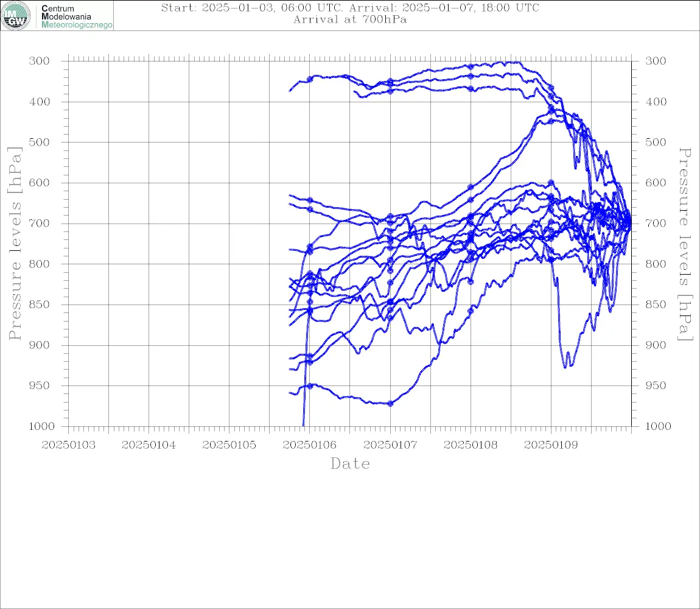700x609 pixels.
Task: Click the 20250106 date axis label
Action: click(309, 445)
